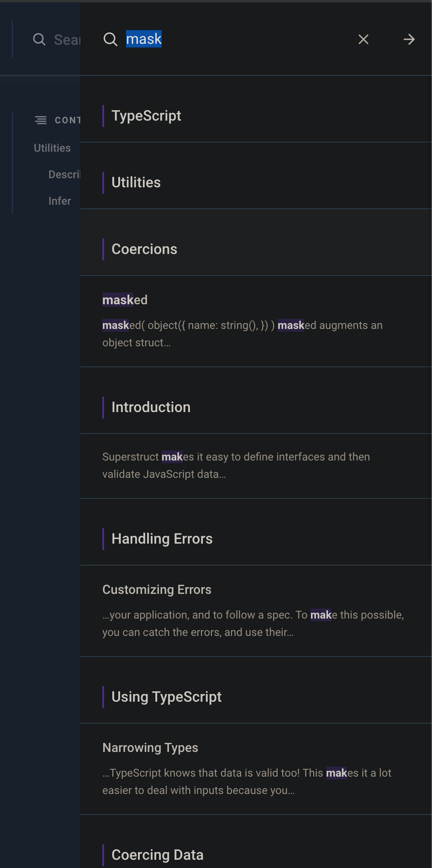
Task: Open the Utilities section from search results
Action: 136,182
